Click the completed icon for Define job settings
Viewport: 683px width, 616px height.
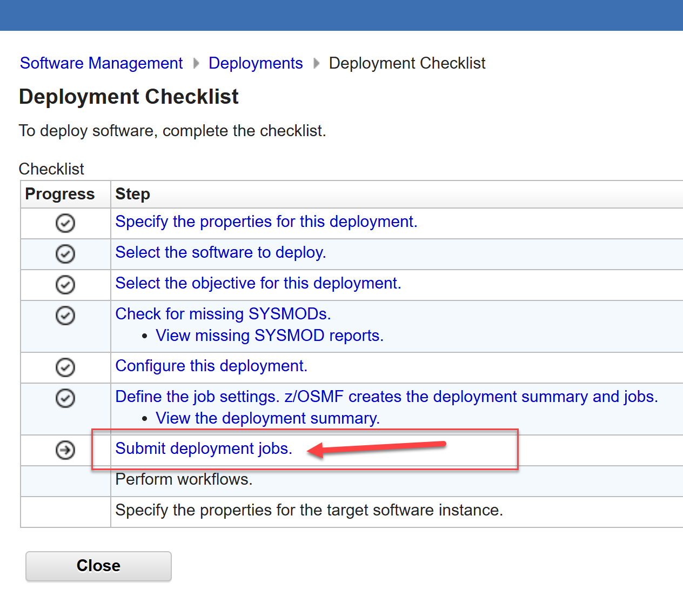(x=65, y=398)
